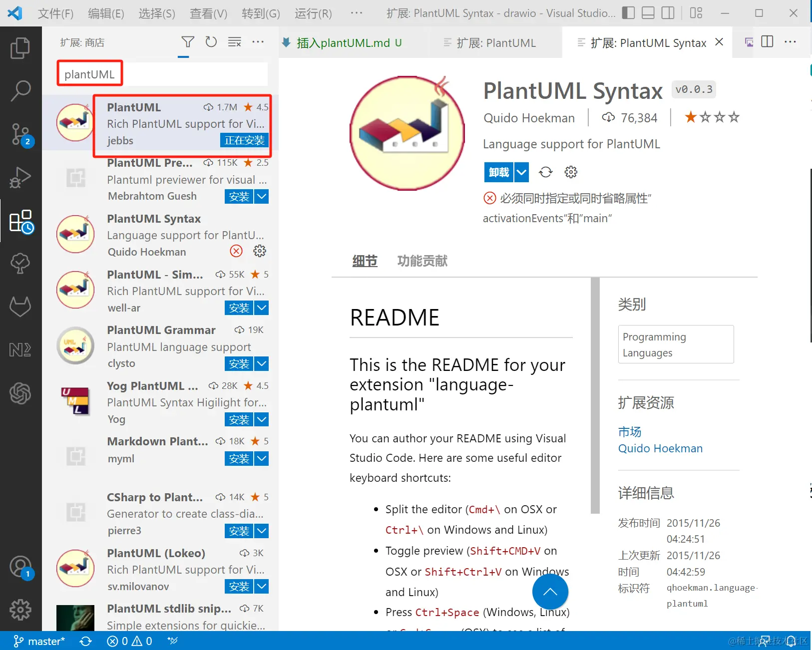The image size is (812, 650).
Task: Open the ChatGPT icon in activity bar
Action: [20, 393]
